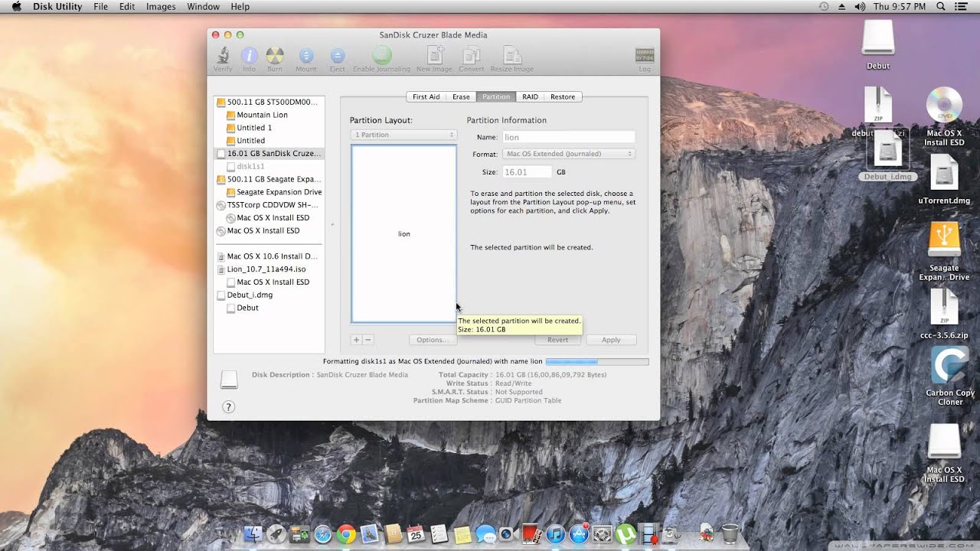Click the Apply button
This screenshot has height=551, width=980.
pos(611,340)
